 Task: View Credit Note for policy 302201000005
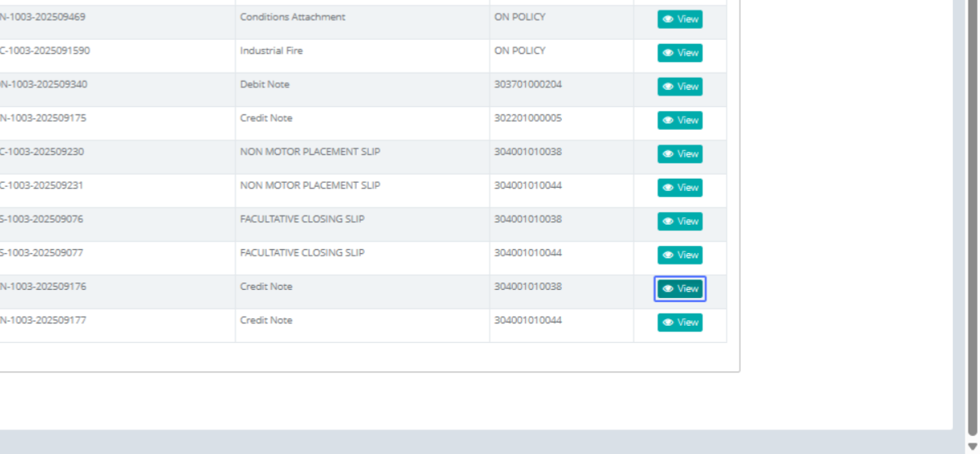click(x=679, y=120)
